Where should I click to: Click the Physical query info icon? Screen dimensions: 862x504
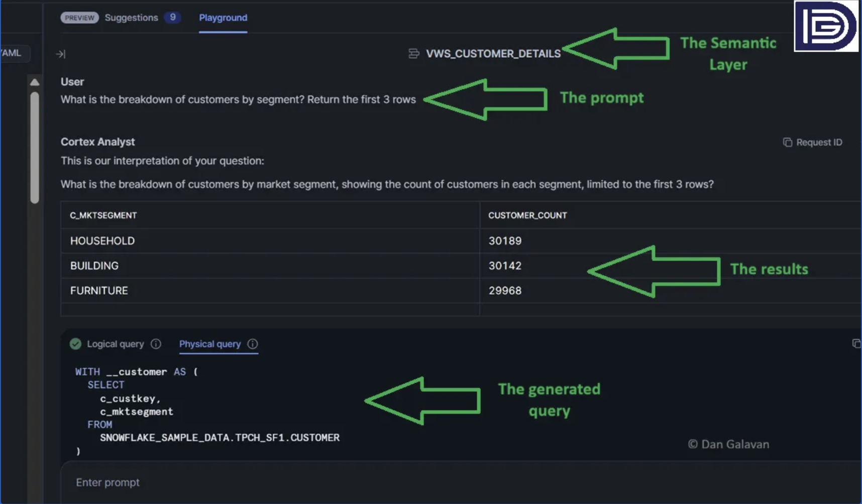[x=253, y=344]
